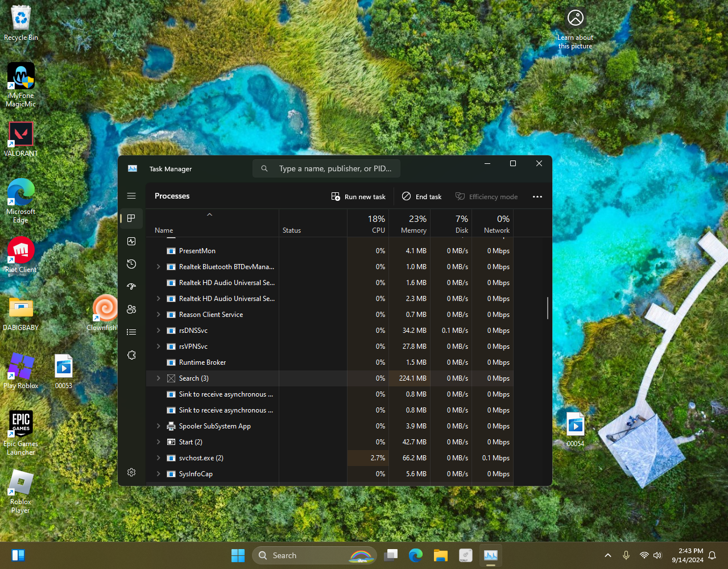Sort by Memory column header
Image resolution: width=728 pixels, height=569 pixels.
tap(409, 224)
